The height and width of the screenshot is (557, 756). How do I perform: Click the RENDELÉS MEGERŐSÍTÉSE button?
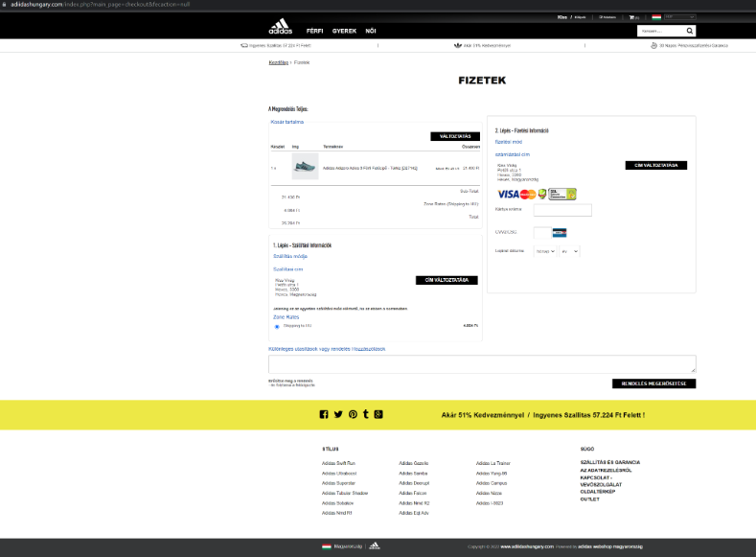pyautogui.click(x=653, y=383)
